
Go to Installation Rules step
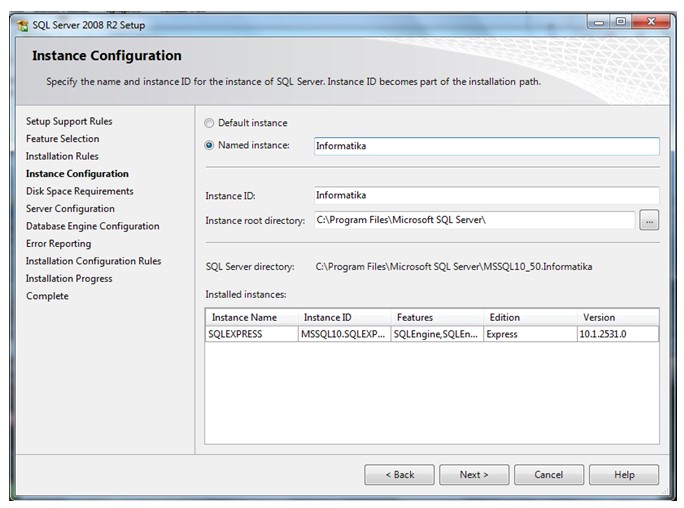62,156
